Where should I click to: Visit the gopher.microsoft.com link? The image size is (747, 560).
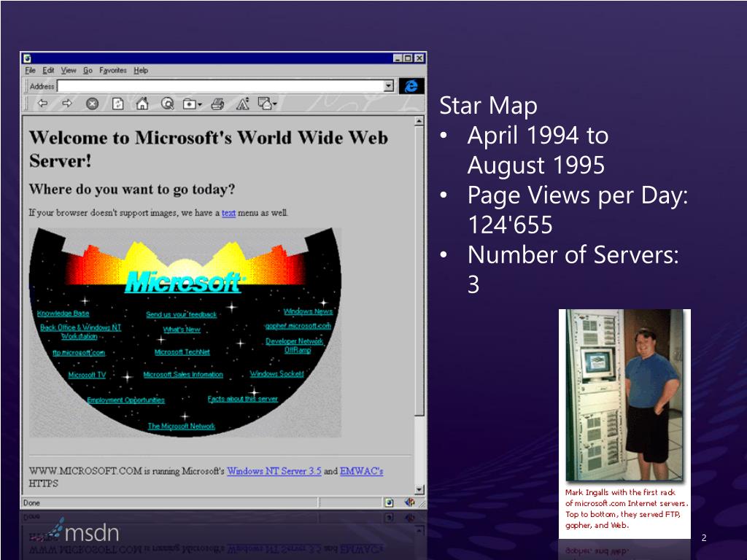pos(298,326)
